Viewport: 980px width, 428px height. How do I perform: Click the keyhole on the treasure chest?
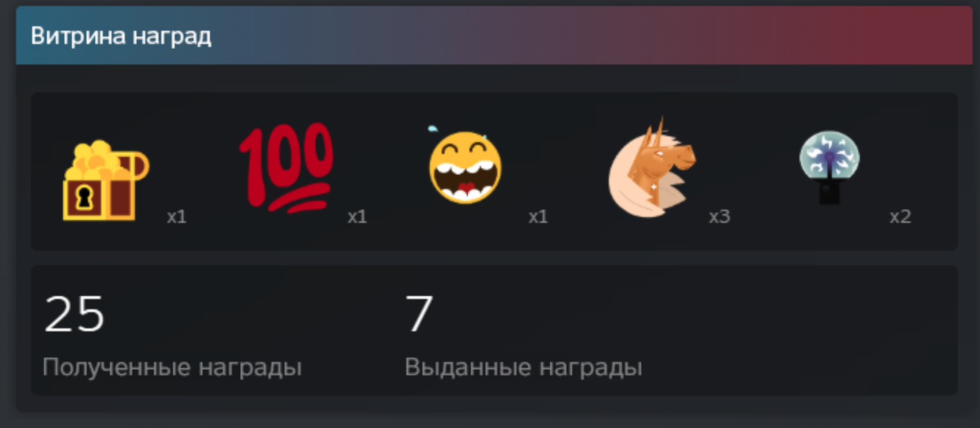click(x=87, y=197)
